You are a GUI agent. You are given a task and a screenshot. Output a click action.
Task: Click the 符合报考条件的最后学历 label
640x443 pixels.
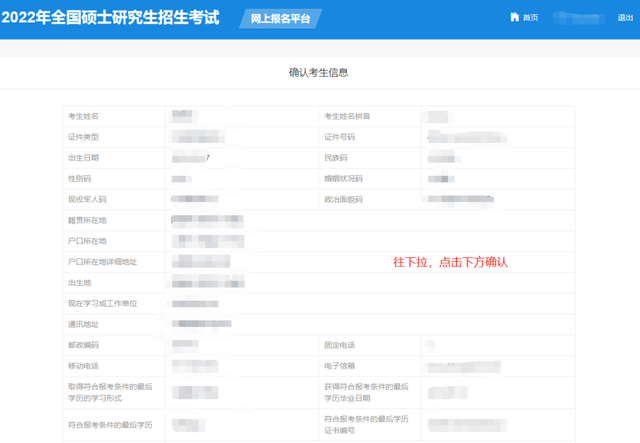click(x=110, y=425)
